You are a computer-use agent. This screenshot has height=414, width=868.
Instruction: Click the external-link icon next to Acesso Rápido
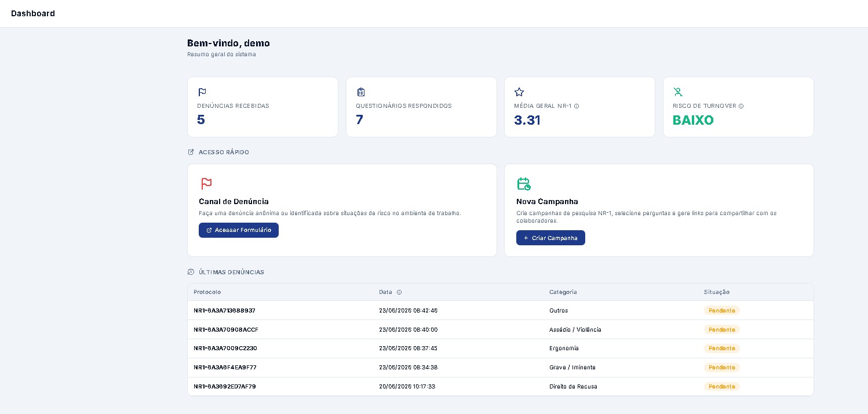pyautogui.click(x=191, y=152)
